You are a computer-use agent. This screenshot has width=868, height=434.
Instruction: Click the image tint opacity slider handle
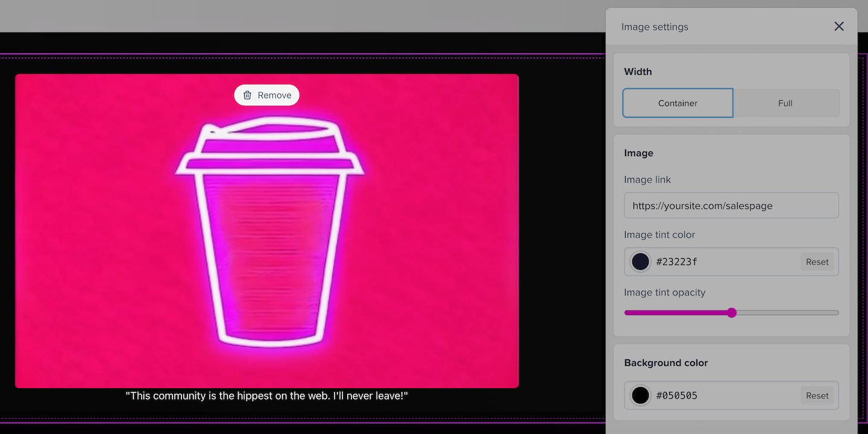732,313
